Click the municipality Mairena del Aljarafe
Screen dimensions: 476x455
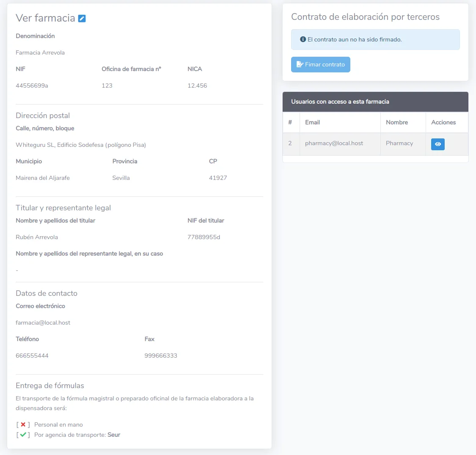(43, 178)
